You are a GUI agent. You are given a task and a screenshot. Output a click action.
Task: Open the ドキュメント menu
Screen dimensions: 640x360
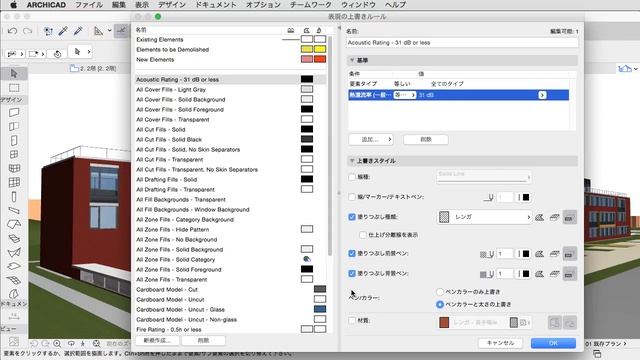click(216, 5)
